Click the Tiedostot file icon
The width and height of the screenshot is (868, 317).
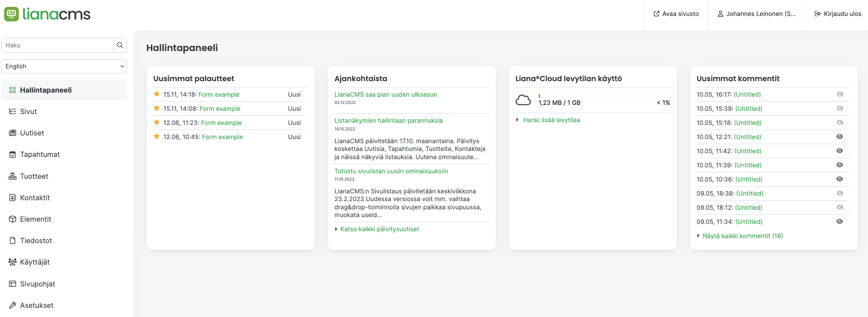(13, 240)
